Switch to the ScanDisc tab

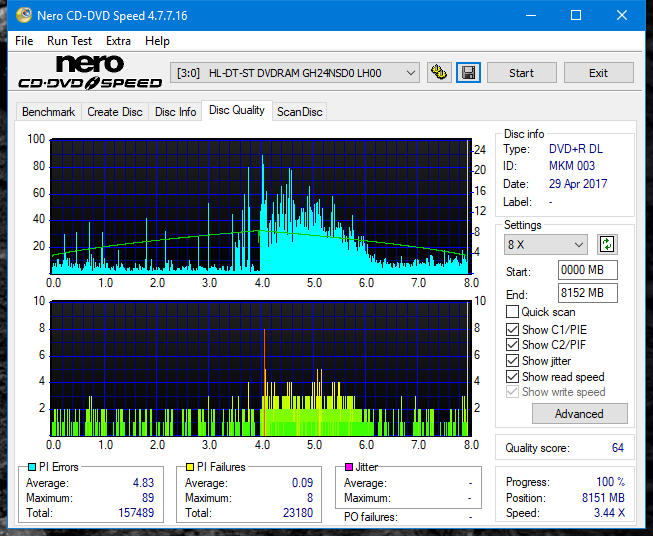(x=299, y=112)
